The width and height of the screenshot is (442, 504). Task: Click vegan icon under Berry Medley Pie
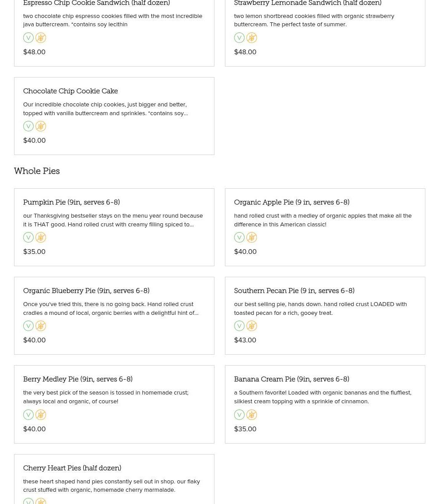(28, 415)
